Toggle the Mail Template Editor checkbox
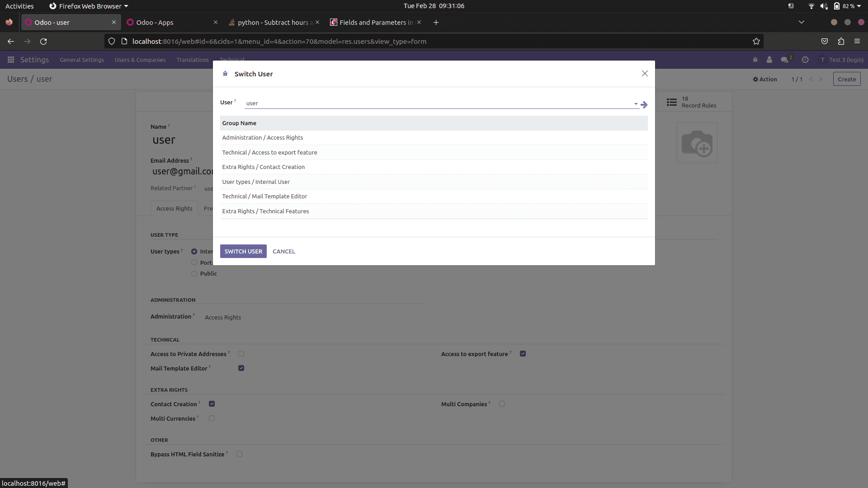 click(x=241, y=368)
